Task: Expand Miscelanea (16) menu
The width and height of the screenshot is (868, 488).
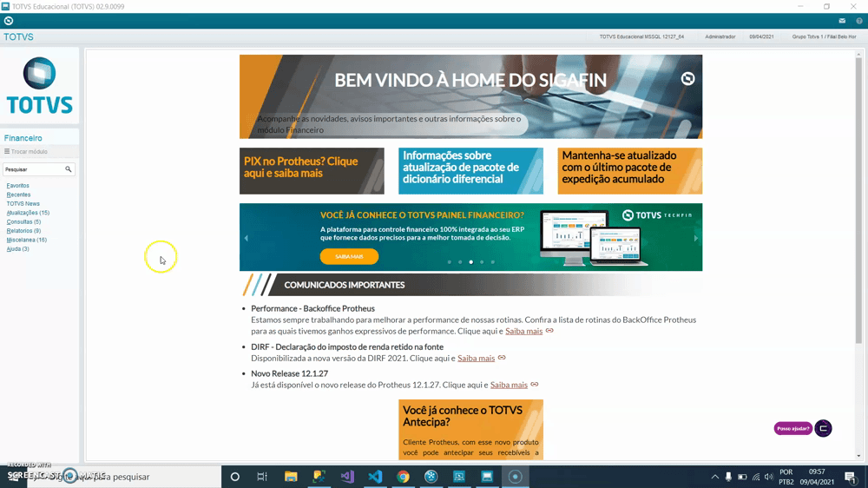Action: coord(26,240)
